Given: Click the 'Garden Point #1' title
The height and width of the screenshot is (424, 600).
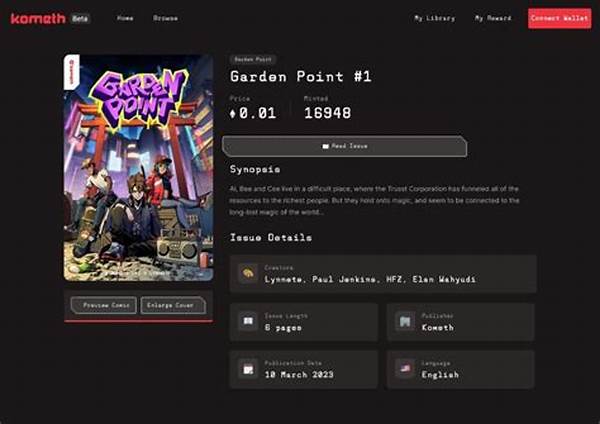Looking at the screenshot, I should [301, 77].
